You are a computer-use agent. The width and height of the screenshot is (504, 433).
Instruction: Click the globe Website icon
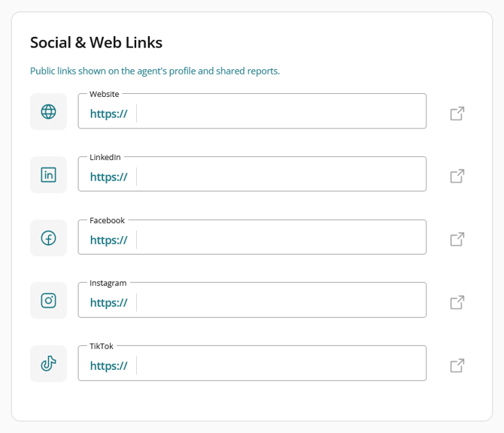49,112
